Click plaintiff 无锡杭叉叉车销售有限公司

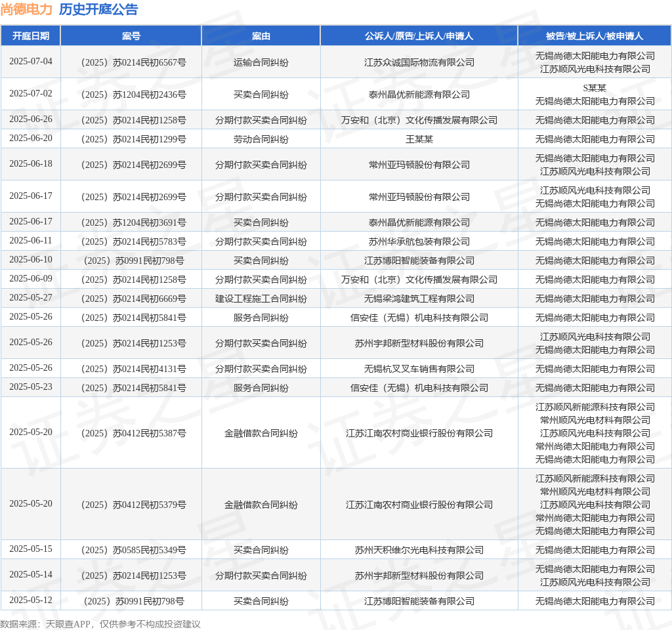pyautogui.click(x=419, y=369)
